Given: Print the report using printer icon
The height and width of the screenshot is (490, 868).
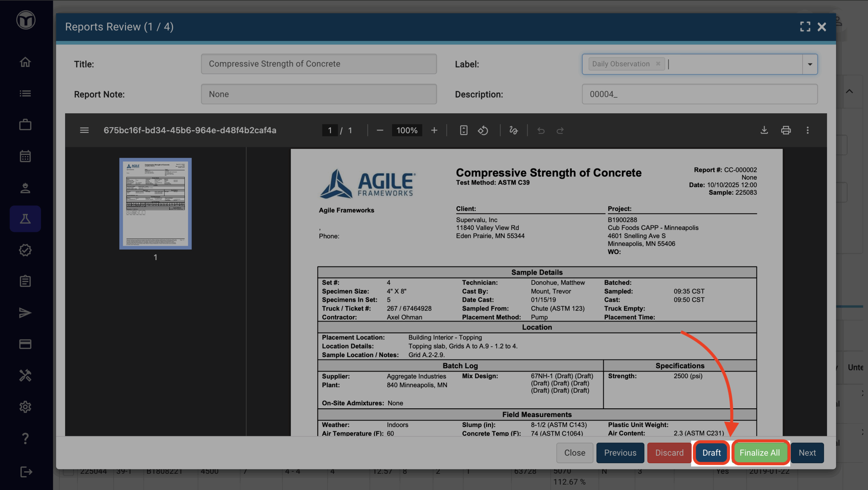Looking at the screenshot, I should [x=786, y=130].
